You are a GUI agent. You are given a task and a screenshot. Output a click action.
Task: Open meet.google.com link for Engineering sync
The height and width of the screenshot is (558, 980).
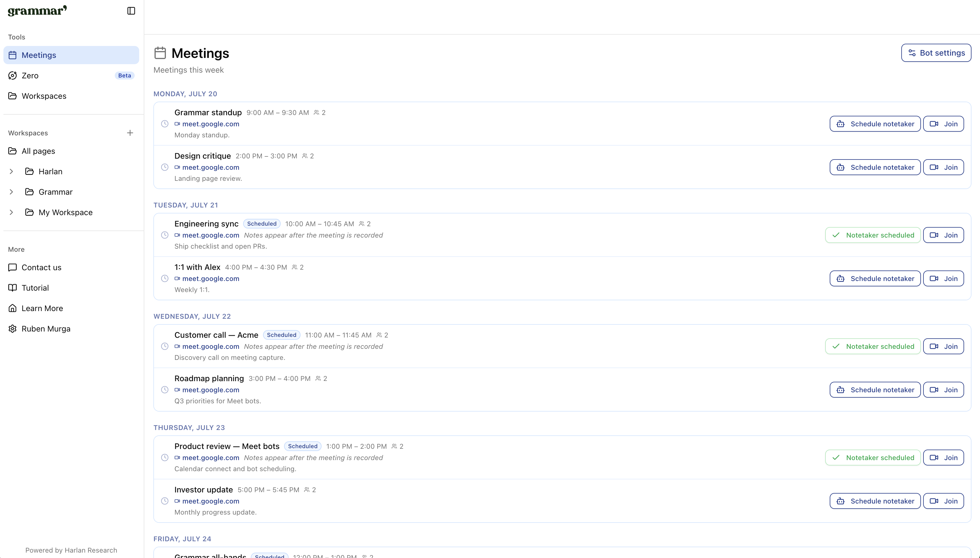click(x=207, y=235)
